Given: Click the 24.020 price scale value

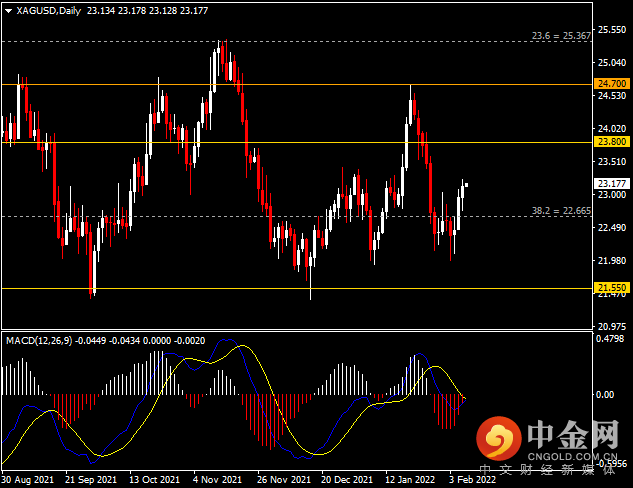Looking at the screenshot, I should (x=612, y=129).
